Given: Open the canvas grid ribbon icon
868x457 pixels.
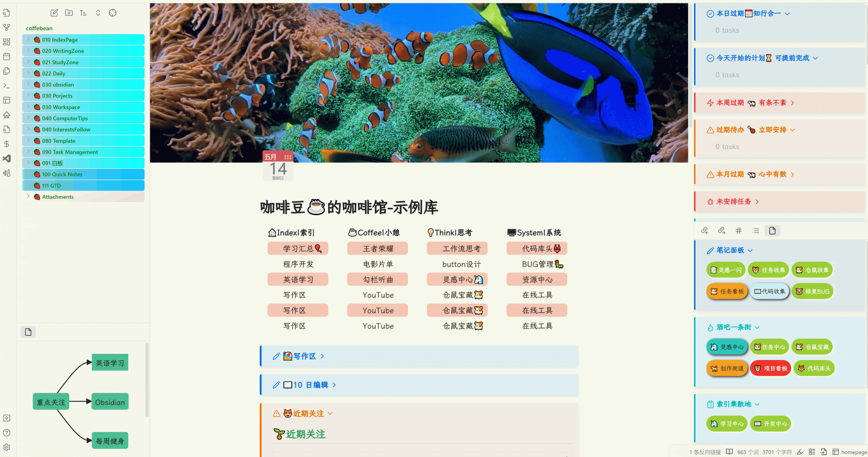Looking at the screenshot, I should coord(6,42).
